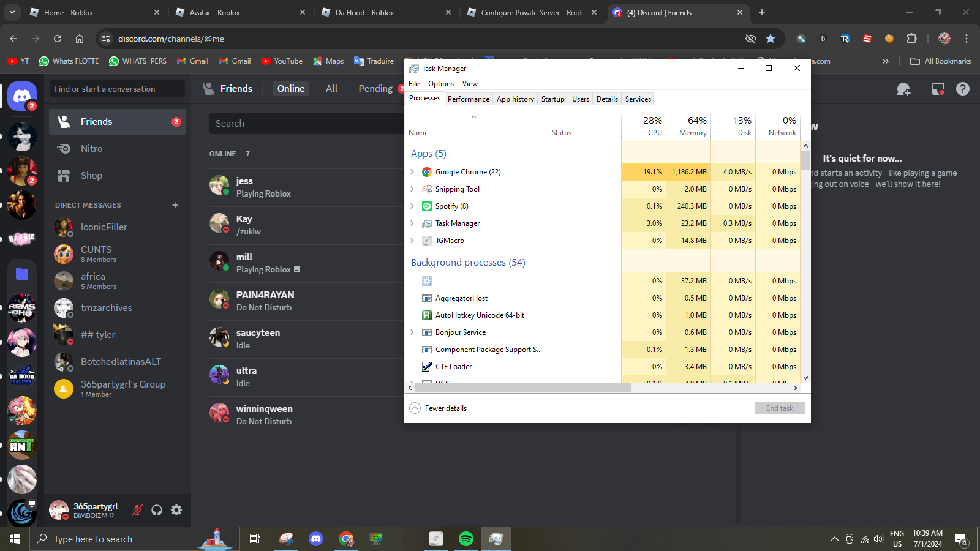Open Spotify from the Windows taskbar

[466, 539]
